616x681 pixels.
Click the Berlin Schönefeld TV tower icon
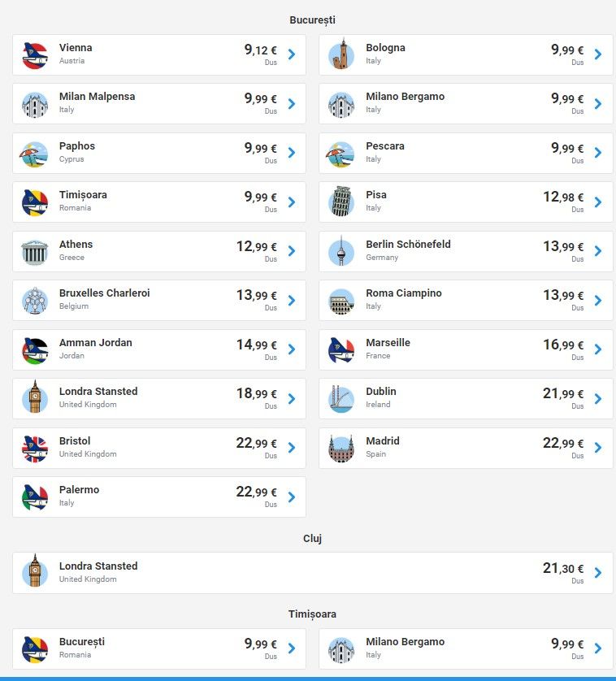tap(341, 250)
